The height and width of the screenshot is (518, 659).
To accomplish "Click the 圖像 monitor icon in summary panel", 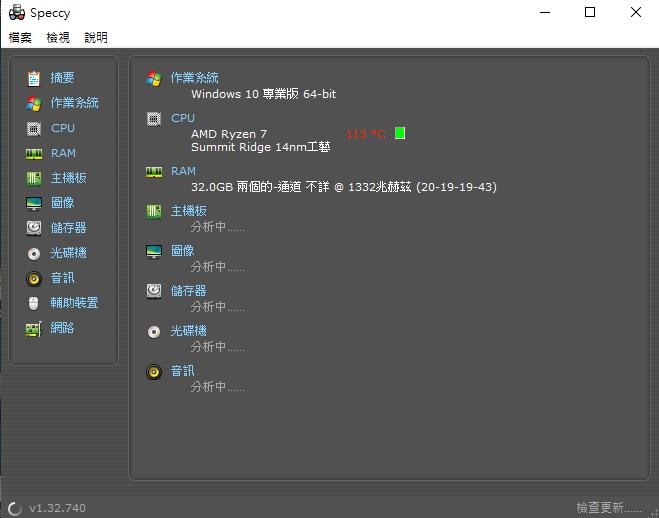I will pos(154,252).
